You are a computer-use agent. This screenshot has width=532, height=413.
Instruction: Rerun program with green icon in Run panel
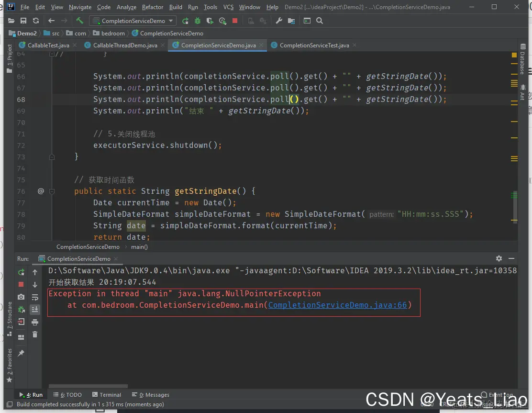21,272
